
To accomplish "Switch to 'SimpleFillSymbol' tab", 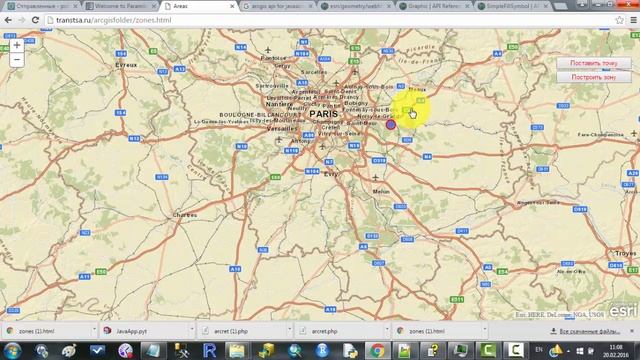I will tap(512, 6).
